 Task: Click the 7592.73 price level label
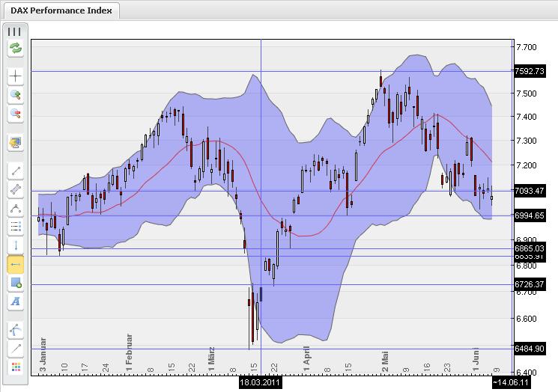pos(530,71)
